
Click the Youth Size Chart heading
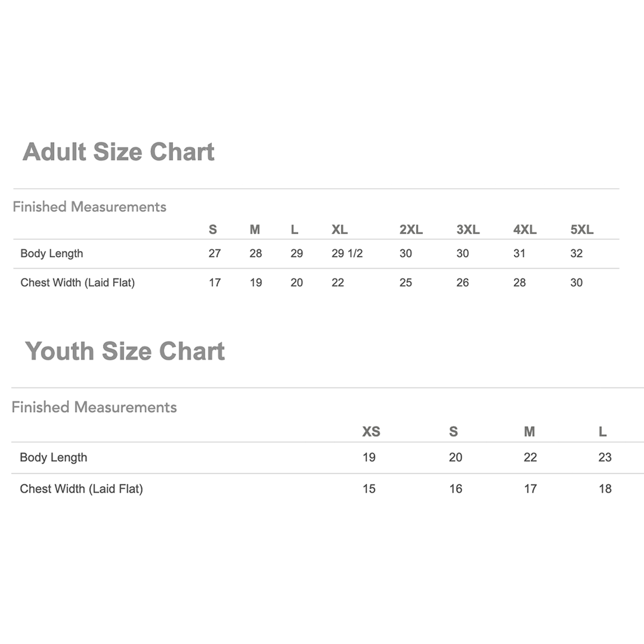[125, 351]
